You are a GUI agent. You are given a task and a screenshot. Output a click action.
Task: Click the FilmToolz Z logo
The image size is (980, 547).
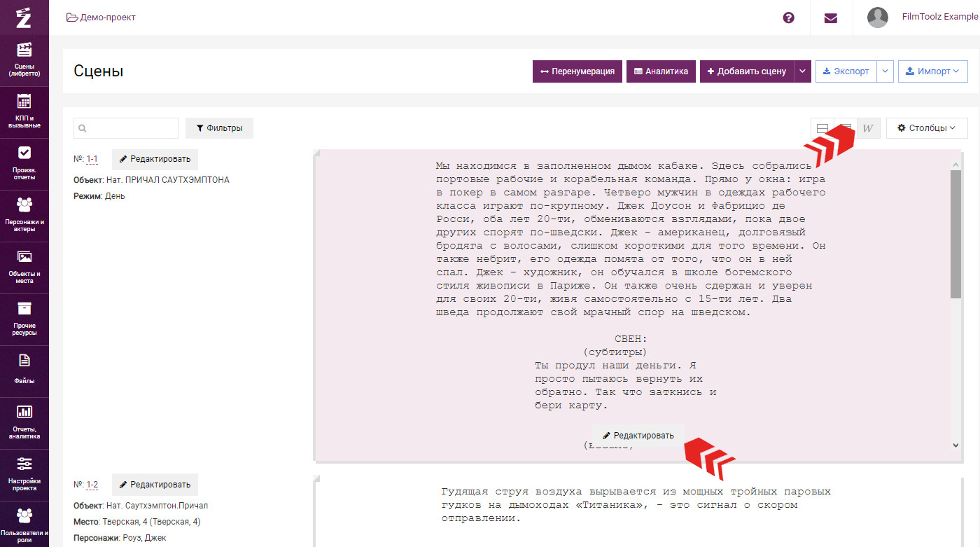[24, 17]
